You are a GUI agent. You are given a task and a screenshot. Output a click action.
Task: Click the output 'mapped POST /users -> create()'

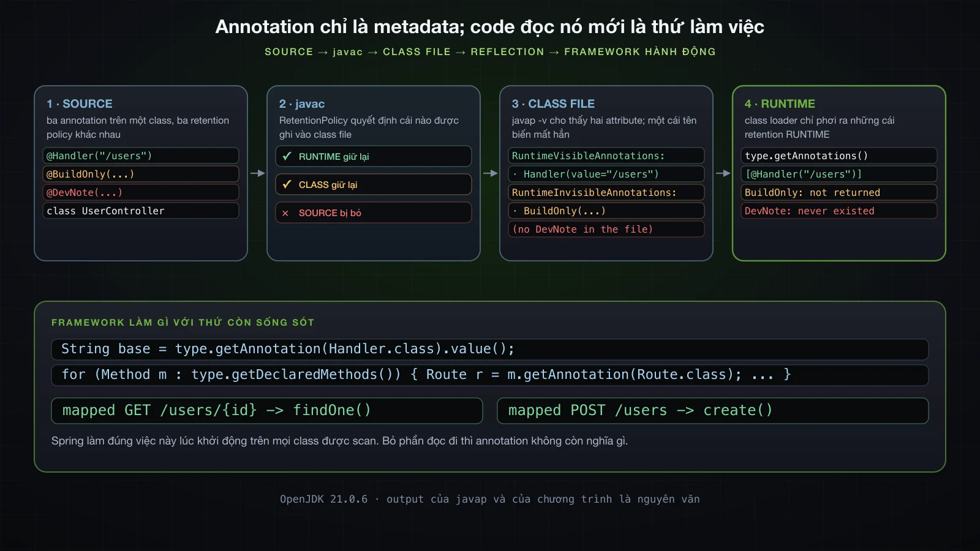(713, 410)
